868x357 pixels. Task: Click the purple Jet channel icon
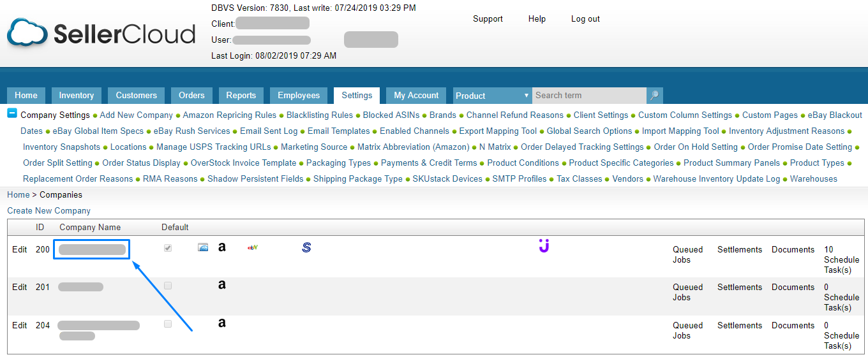point(544,245)
